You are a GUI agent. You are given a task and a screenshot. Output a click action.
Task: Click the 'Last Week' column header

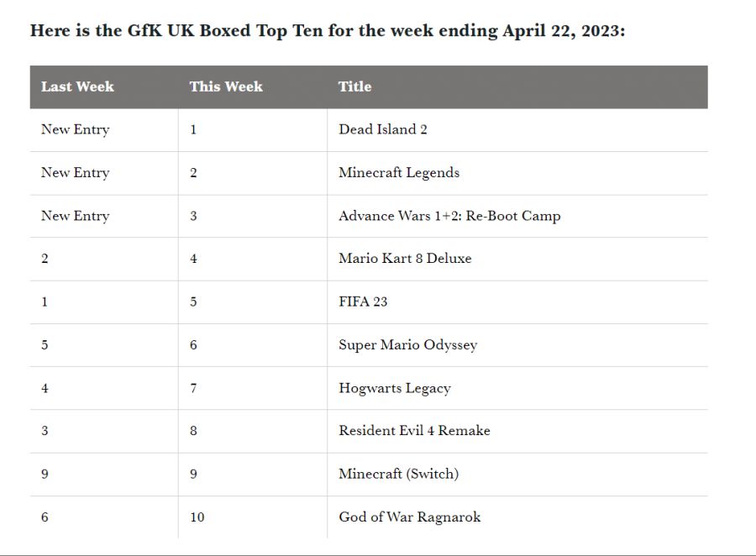77,87
